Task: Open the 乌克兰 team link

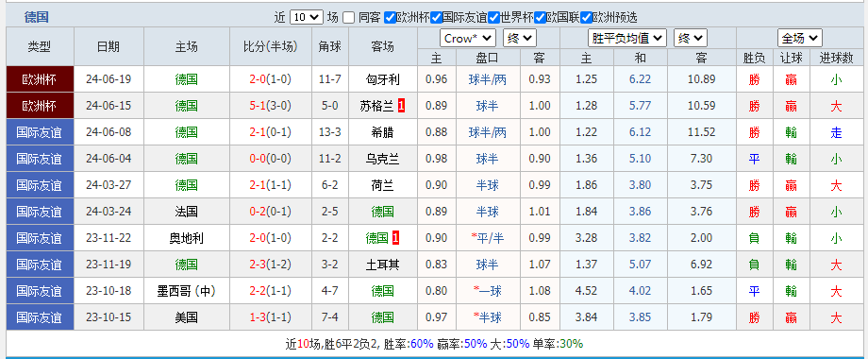Action: tap(382, 159)
